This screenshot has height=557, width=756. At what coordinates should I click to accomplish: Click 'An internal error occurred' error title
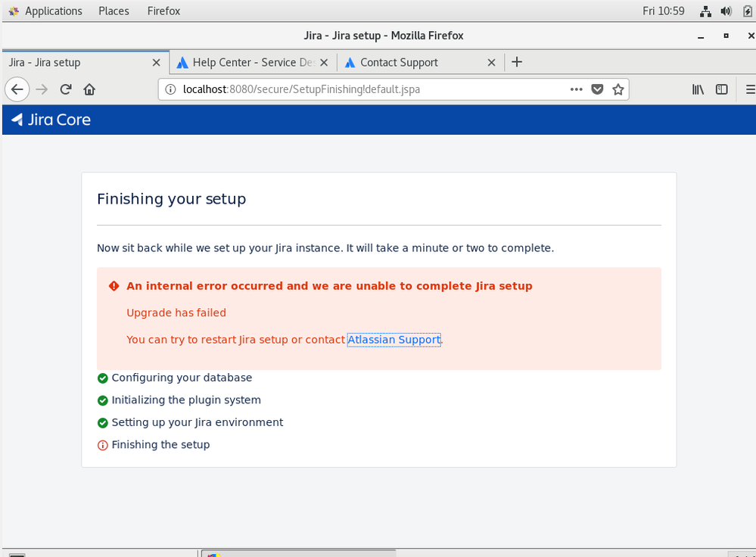pos(329,286)
